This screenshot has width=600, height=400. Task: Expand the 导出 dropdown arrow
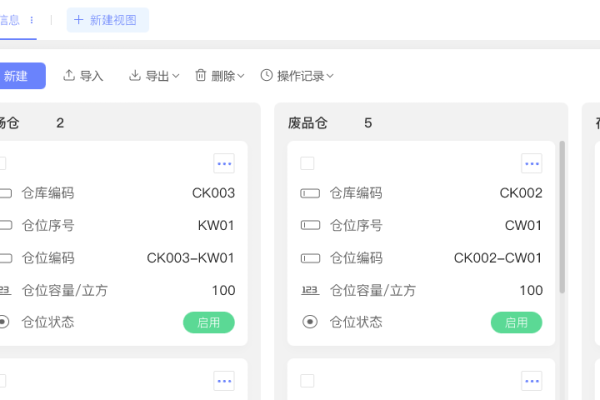click(176, 76)
